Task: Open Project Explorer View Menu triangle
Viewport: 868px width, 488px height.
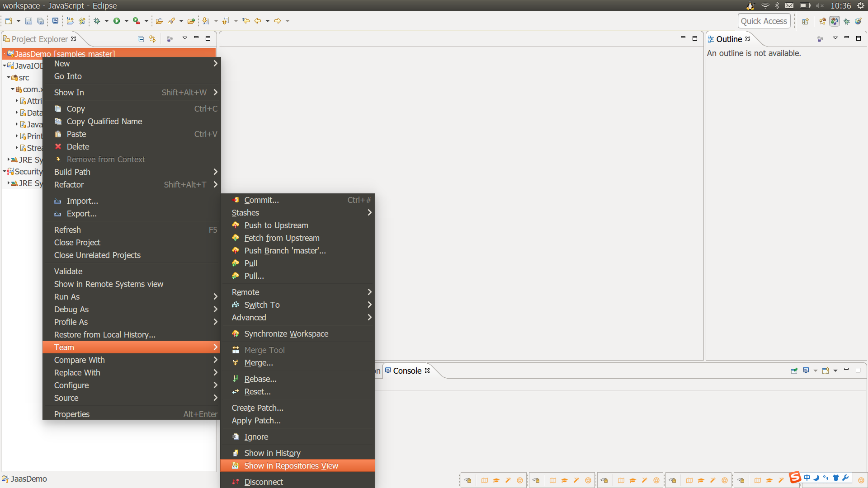Action: pos(185,38)
